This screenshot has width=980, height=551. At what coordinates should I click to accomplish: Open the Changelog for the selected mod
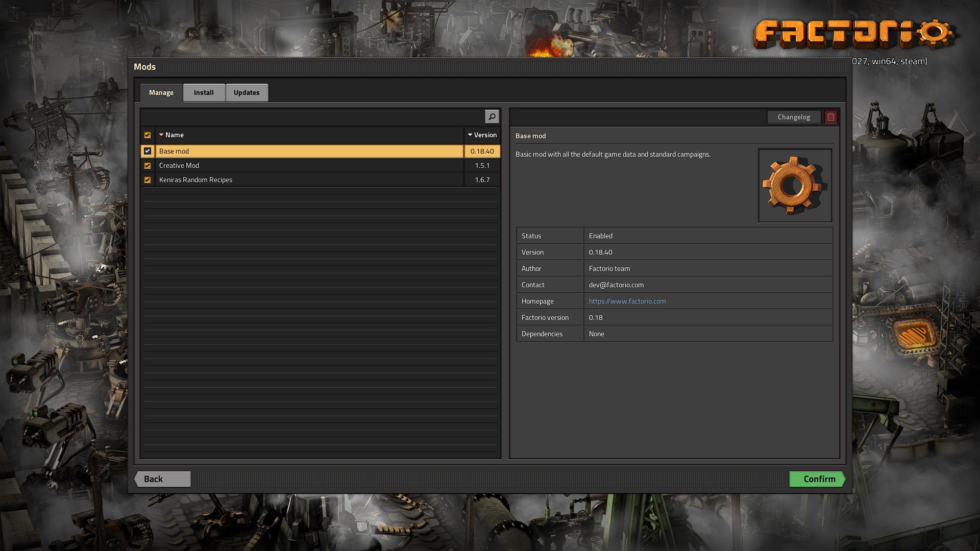pyautogui.click(x=793, y=117)
